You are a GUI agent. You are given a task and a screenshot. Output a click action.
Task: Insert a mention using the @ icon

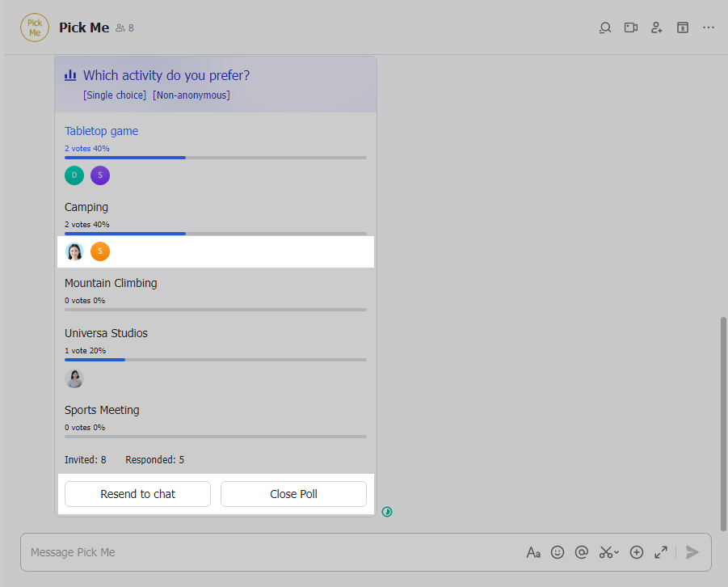coord(581,552)
